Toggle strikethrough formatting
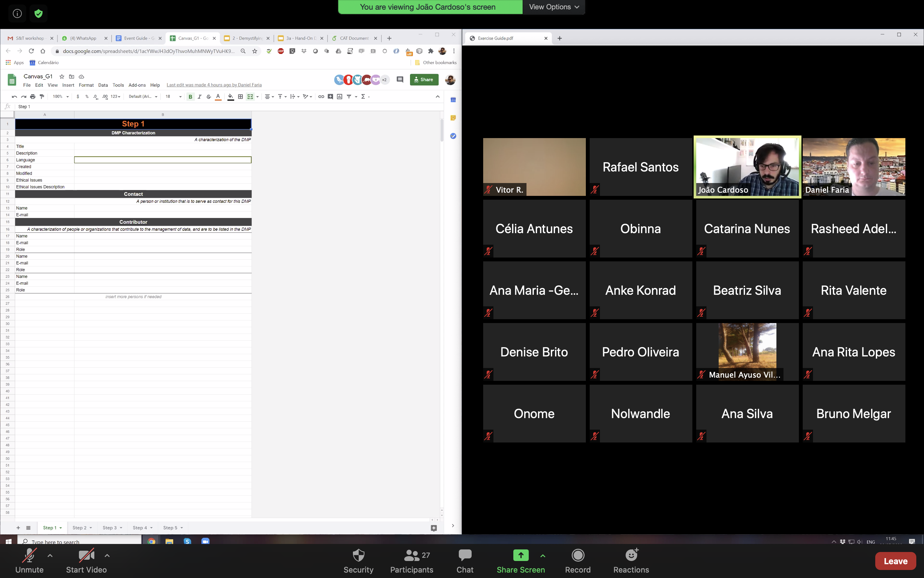 coord(209,97)
